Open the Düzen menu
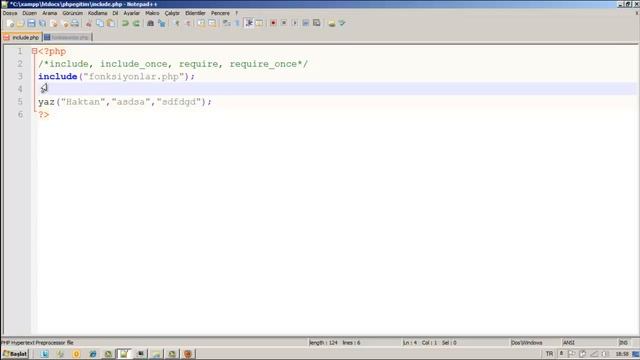Image resolution: width=640 pixels, height=360 pixels. tap(29, 13)
